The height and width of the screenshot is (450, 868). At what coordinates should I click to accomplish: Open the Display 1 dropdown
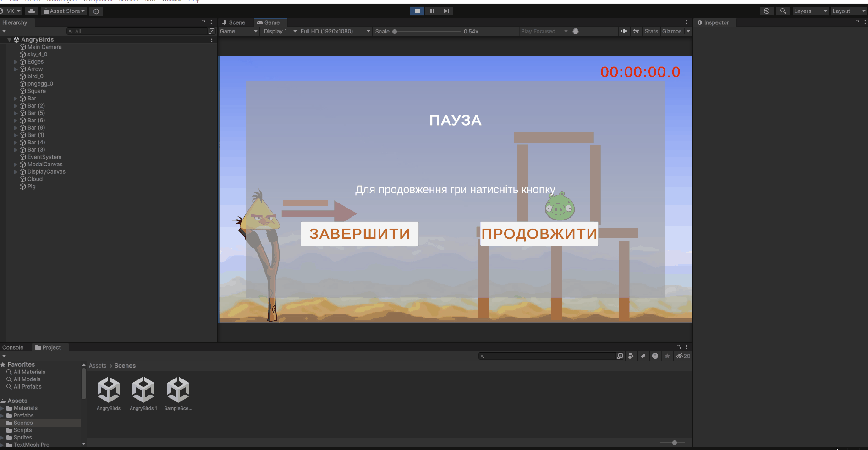click(280, 31)
